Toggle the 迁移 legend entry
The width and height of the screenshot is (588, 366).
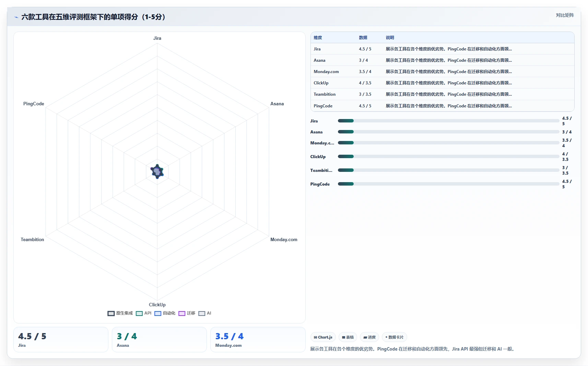click(x=187, y=313)
